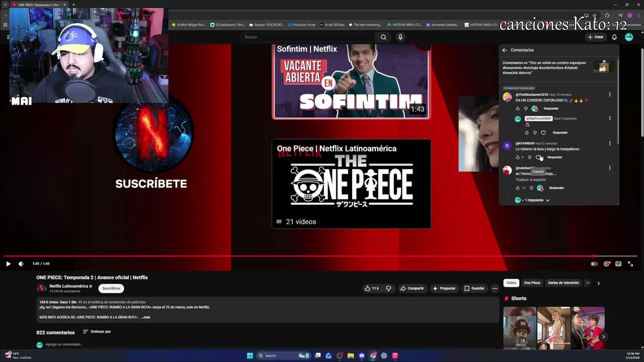This screenshot has width=644, height=362.
Task: Give a heart to the @MaifrensARMY reply
Action: click(x=543, y=133)
